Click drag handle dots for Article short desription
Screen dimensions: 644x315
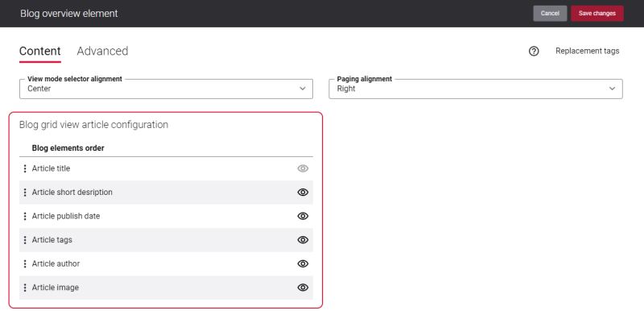25,193
